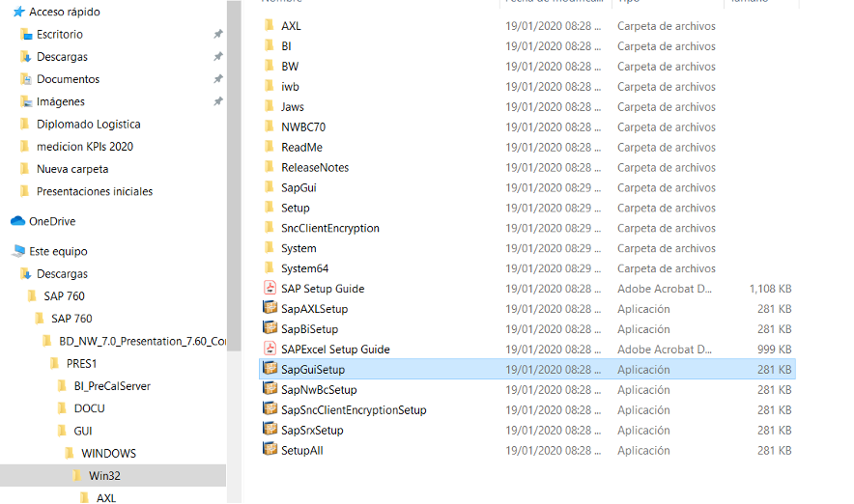Select the PRES1 folder in navigation tree
Viewport: 854px width, 504px height.
pos(81,363)
